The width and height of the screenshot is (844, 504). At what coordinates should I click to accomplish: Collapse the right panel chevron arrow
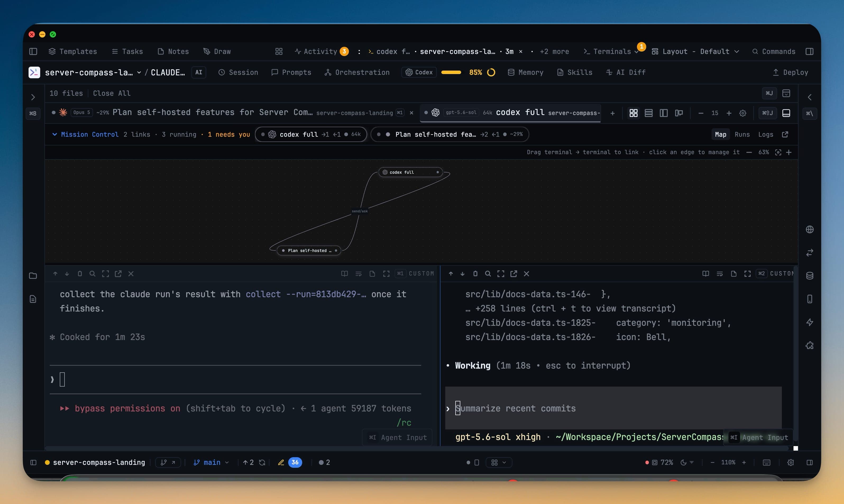(809, 97)
